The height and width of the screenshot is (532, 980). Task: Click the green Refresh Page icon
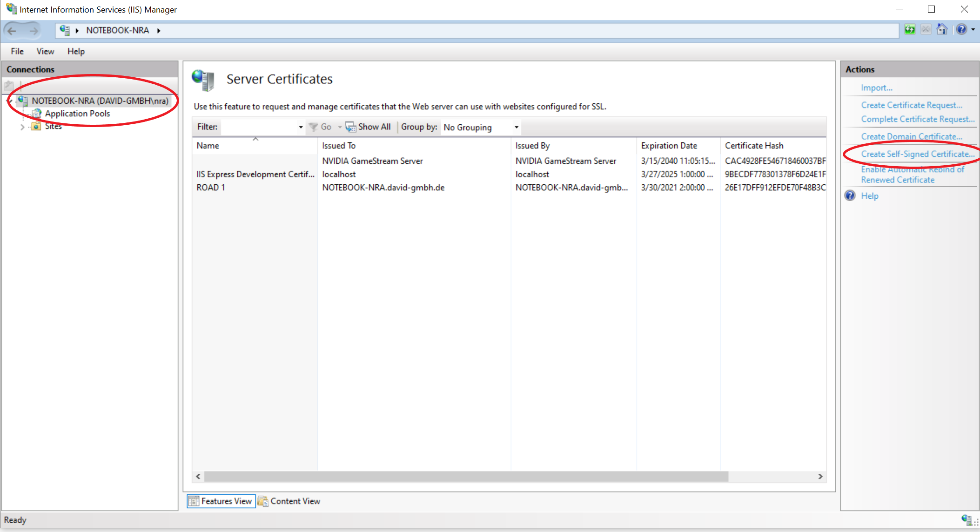(910, 30)
